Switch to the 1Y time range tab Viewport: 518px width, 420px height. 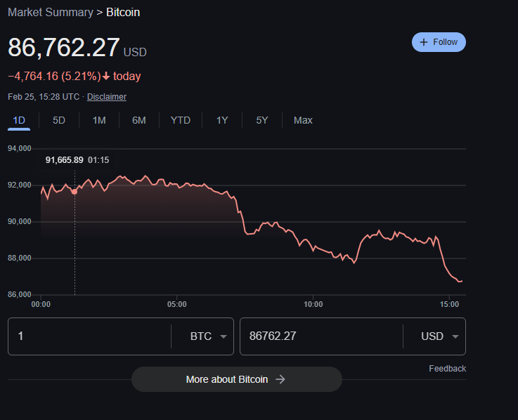point(222,120)
